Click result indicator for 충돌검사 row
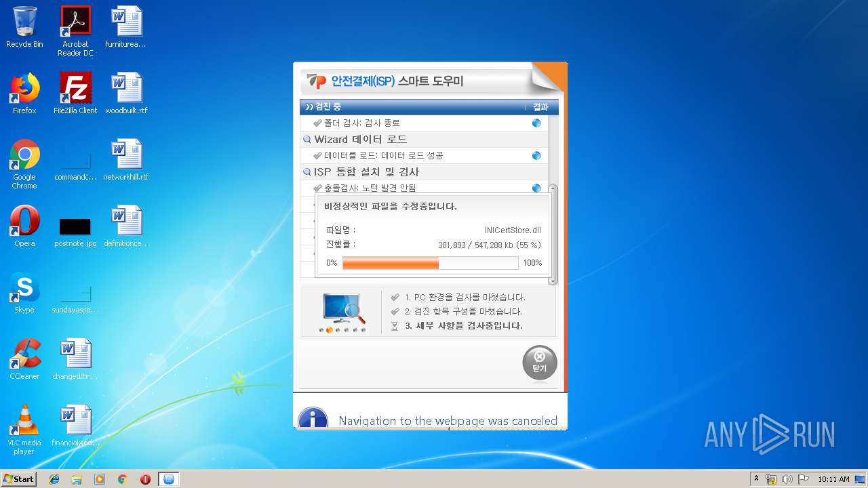This screenshot has width=868, height=488. point(536,188)
